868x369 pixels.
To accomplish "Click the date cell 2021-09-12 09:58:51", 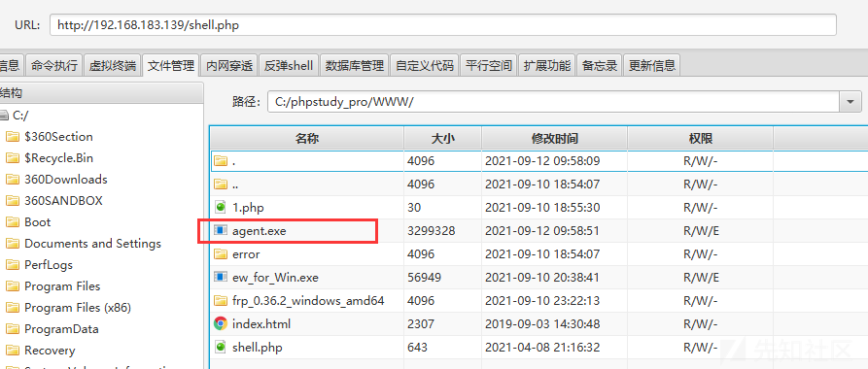I will (542, 231).
